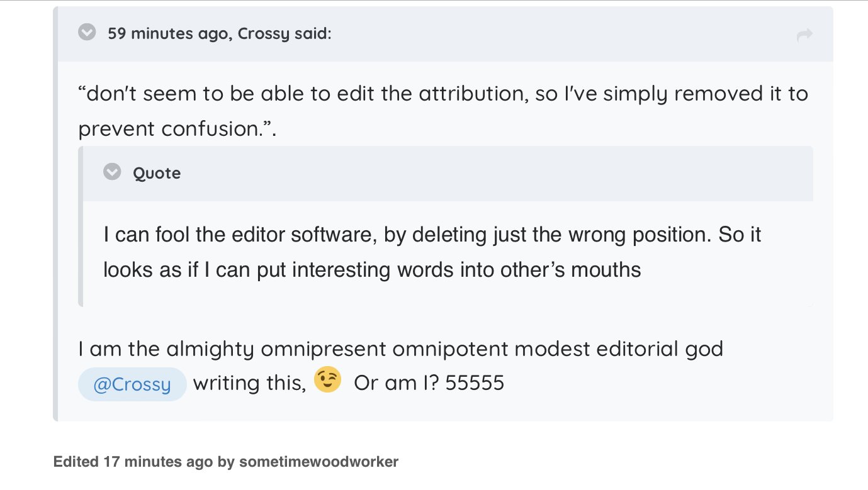868x490 pixels.
Task: Collapse the nested Quote block chevron
Action: pyautogui.click(x=112, y=172)
